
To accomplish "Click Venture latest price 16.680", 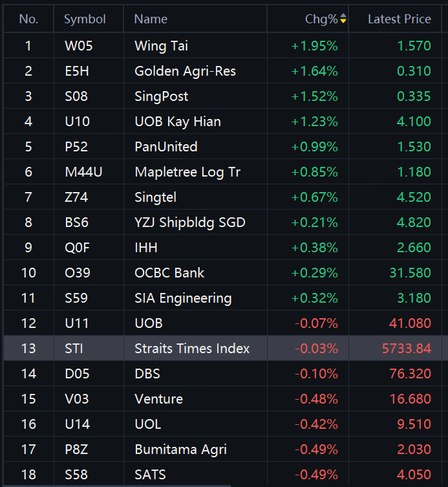I will point(410,399).
